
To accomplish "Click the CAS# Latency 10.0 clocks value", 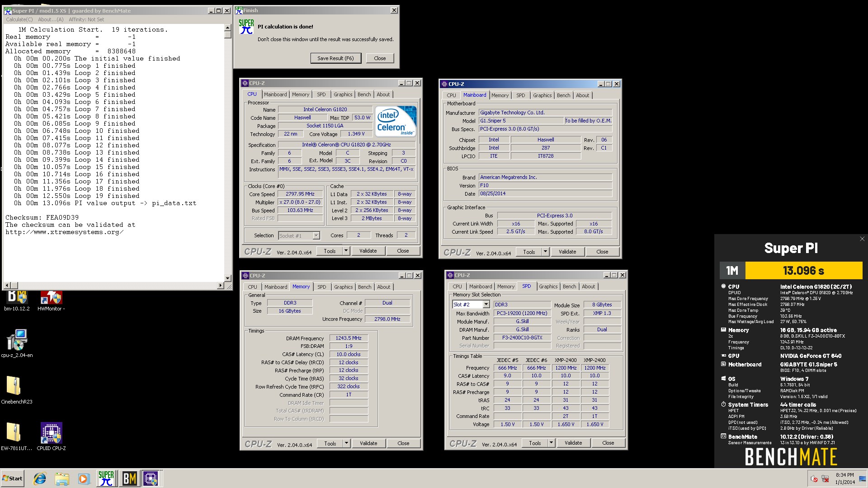I will click(349, 354).
